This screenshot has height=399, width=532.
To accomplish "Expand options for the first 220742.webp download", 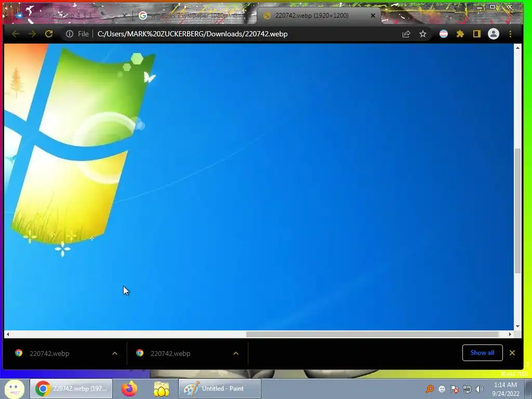I will tap(115, 353).
